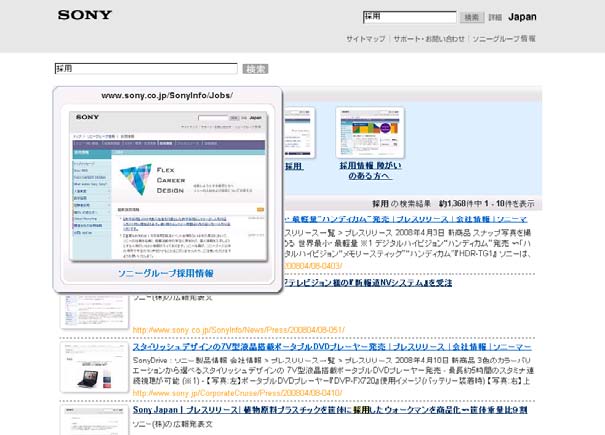This screenshot has height=435, width=605.
Task: Open the 採用情報 障がいのある方へ link
Action: tap(370, 171)
